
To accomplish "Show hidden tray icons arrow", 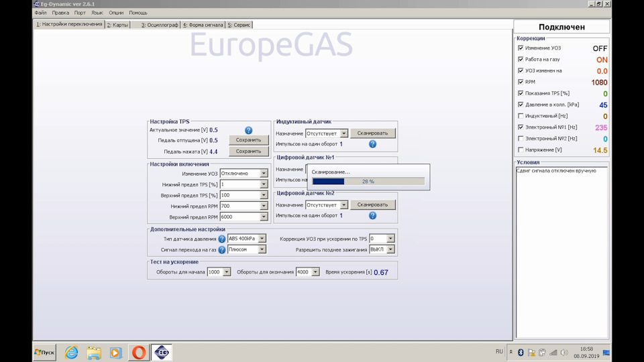I will [x=511, y=352].
